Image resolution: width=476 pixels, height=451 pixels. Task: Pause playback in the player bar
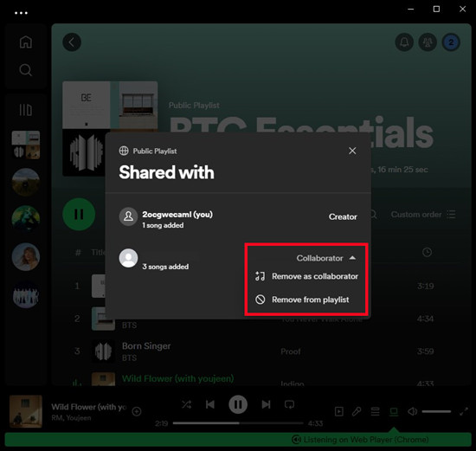pyautogui.click(x=238, y=404)
